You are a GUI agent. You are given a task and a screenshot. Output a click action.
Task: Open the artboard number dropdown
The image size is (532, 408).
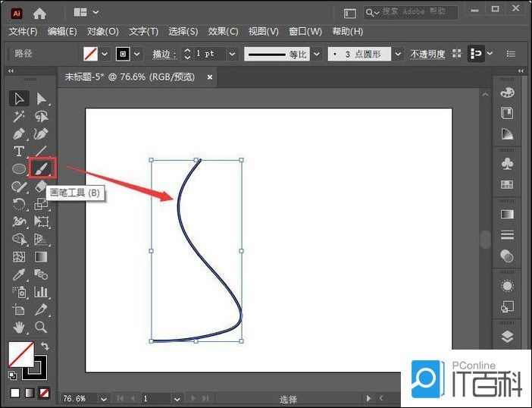pos(177,399)
